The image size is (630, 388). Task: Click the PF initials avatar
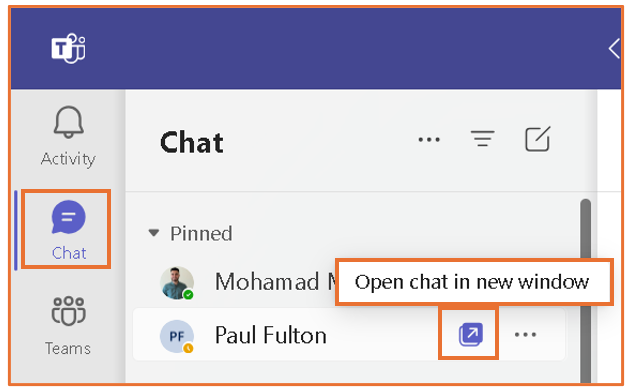click(177, 337)
